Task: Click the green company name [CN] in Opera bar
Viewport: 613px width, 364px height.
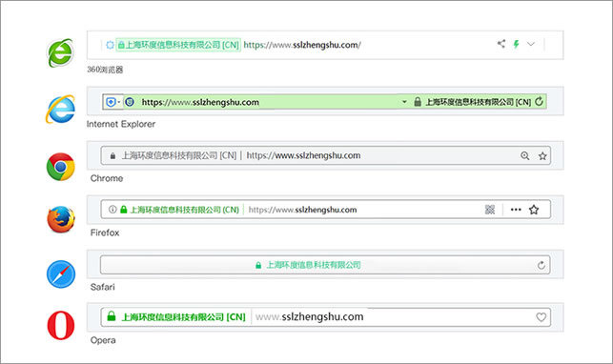Action: point(184,317)
